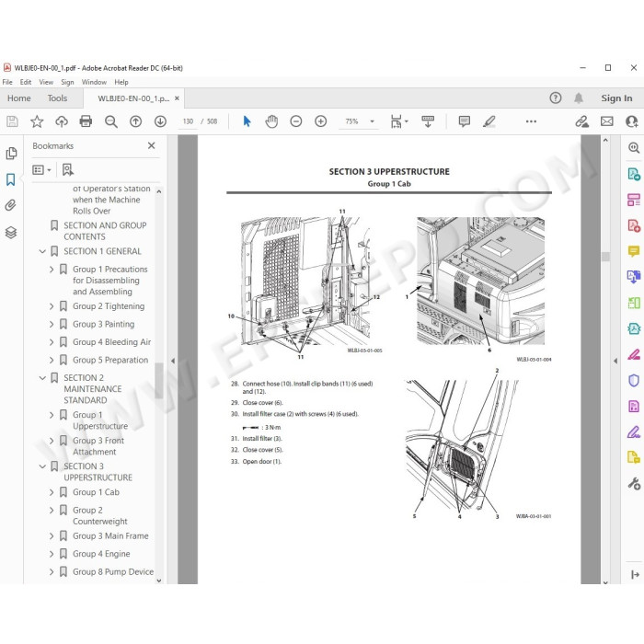The height and width of the screenshot is (644, 644).
Task: Share a link to file
Action: pyautogui.click(x=581, y=121)
